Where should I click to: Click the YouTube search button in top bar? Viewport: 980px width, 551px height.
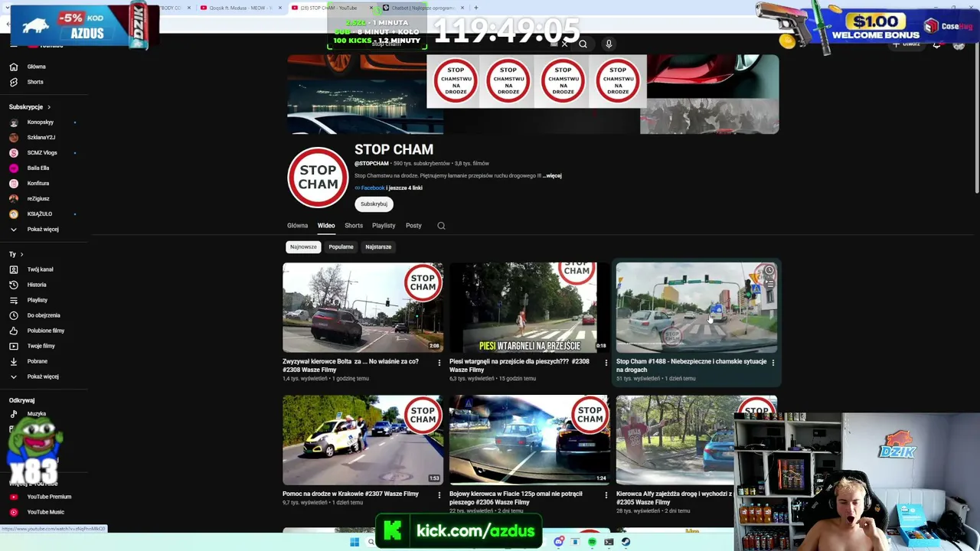click(583, 44)
